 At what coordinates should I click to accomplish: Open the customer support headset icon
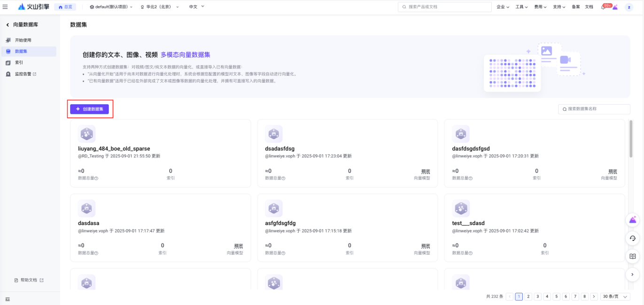point(633,238)
